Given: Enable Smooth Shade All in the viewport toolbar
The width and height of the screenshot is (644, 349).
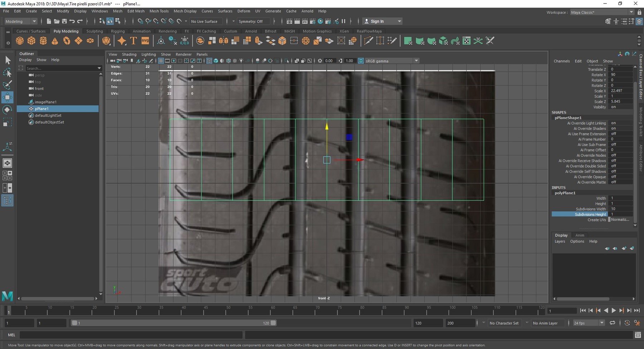Looking at the screenshot, I should [216, 60].
